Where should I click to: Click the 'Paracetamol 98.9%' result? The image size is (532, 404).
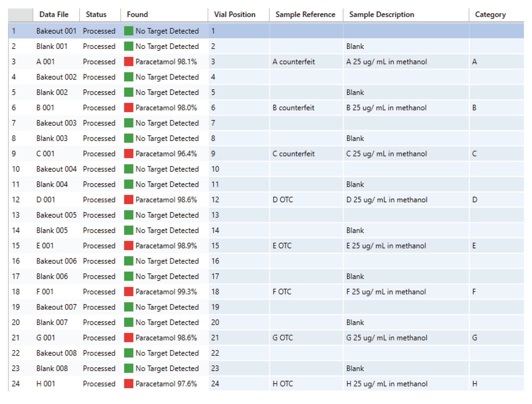coord(166,246)
